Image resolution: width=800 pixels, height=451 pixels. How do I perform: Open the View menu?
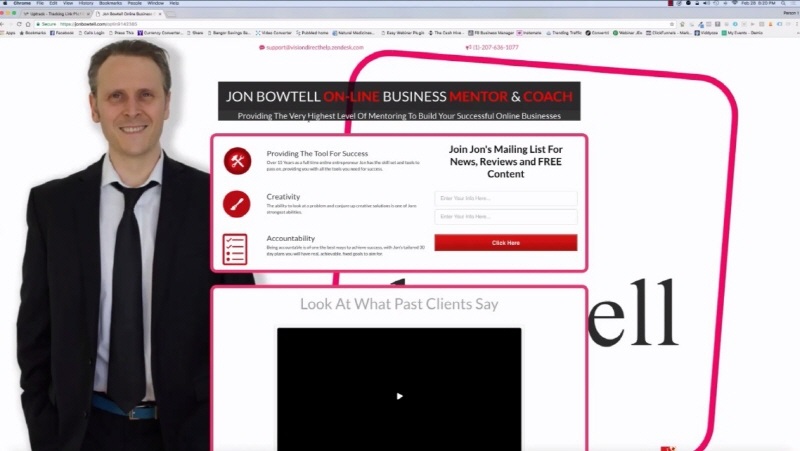(68, 3)
